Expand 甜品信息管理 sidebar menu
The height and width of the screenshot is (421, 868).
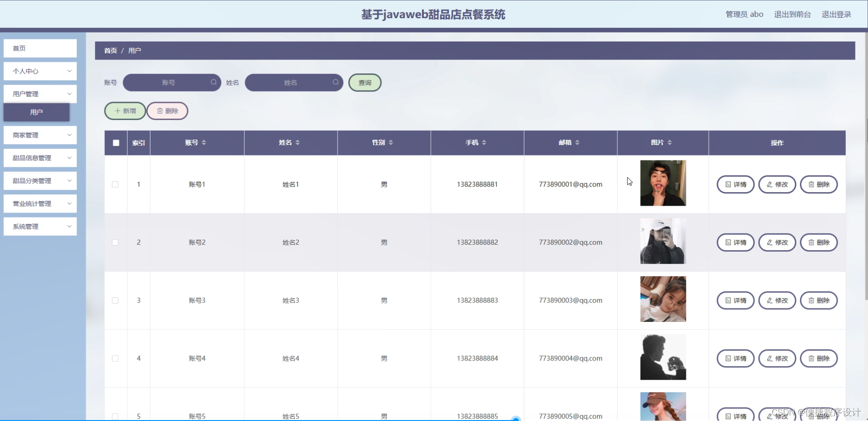pyautogui.click(x=40, y=158)
